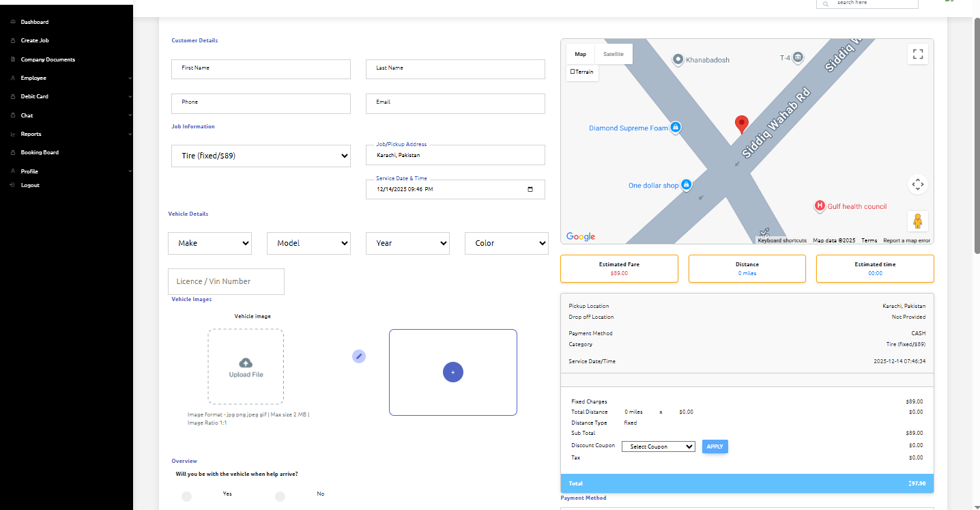This screenshot has height=510, width=980.
Task: Click the plus icon to add another vehicle image
Action: 452,371
